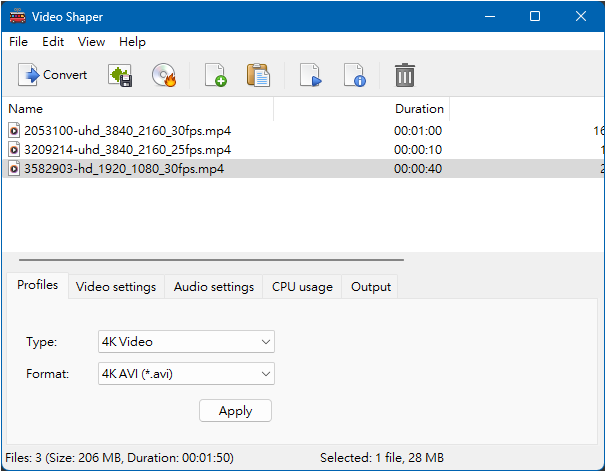Click the paste clipboard icon
Viewport: 606px width, 472px height.
click(x=258, y=75)
